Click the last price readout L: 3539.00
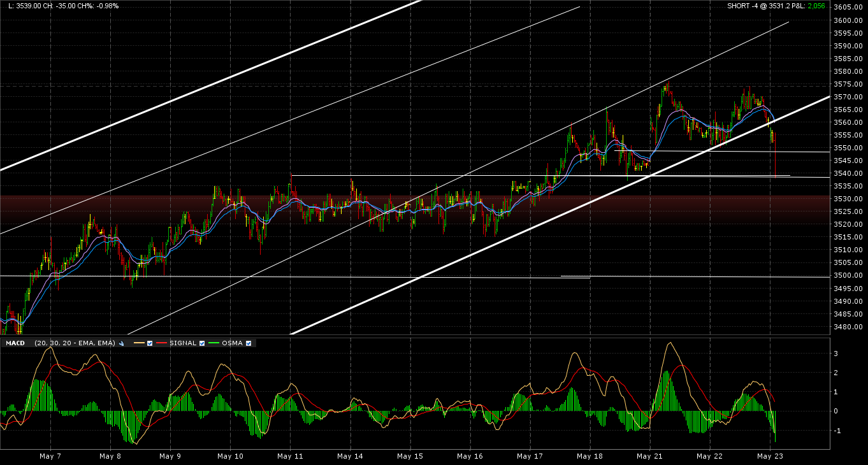Screen dimensions: 868x465 click(x=25, y=6)
